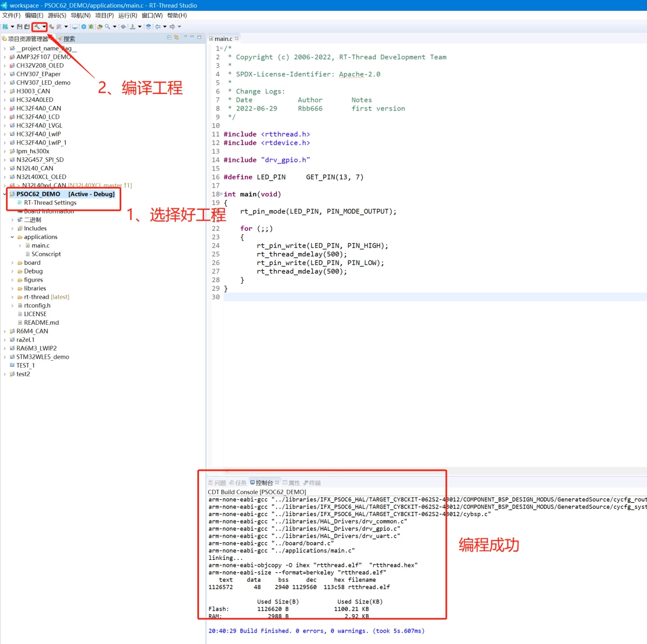Select the CH32V208_OLED project
This screenshot has height=644, width=647.
point(40,66)
